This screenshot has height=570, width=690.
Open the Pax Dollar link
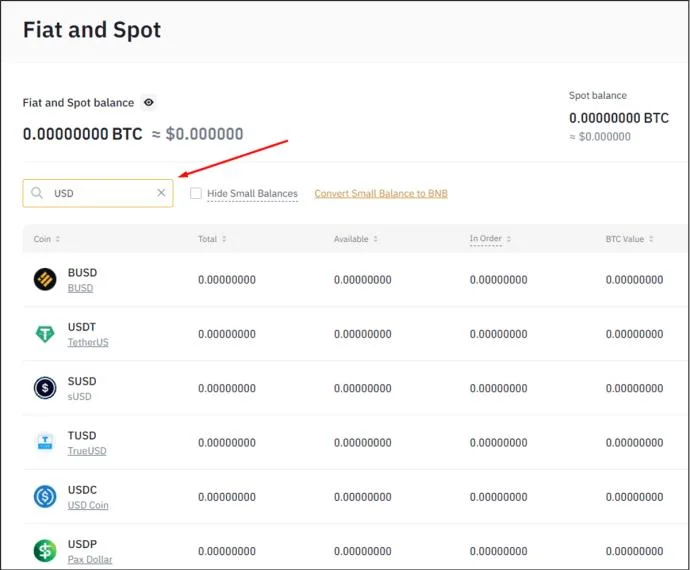90,559
